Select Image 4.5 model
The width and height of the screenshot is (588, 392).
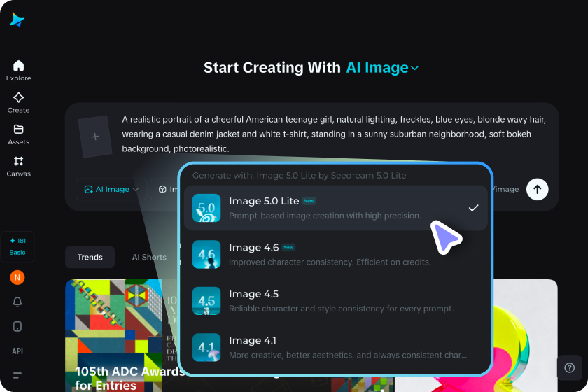(x=335, y=301)
